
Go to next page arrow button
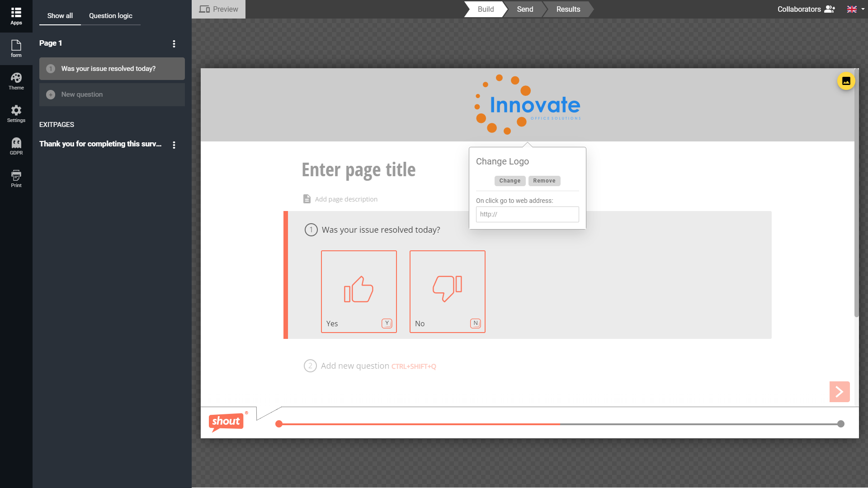(x=840, y=392)
